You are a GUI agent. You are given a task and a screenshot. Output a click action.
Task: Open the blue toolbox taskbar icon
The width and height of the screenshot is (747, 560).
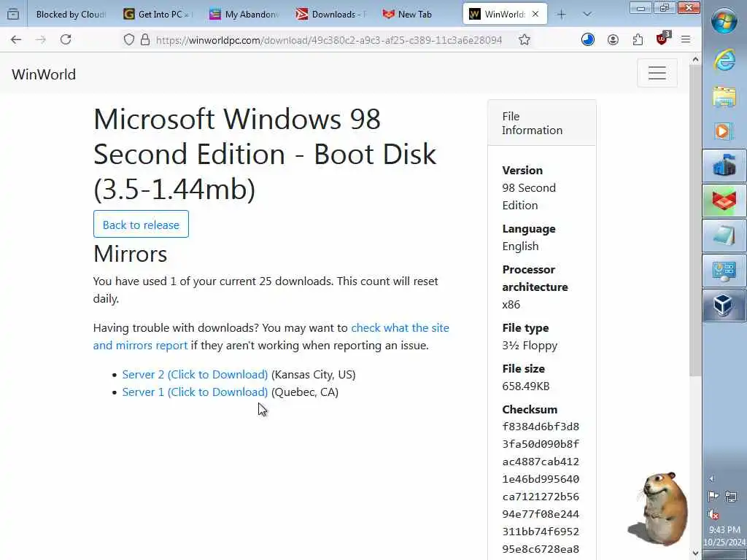[x=724, y=166]
